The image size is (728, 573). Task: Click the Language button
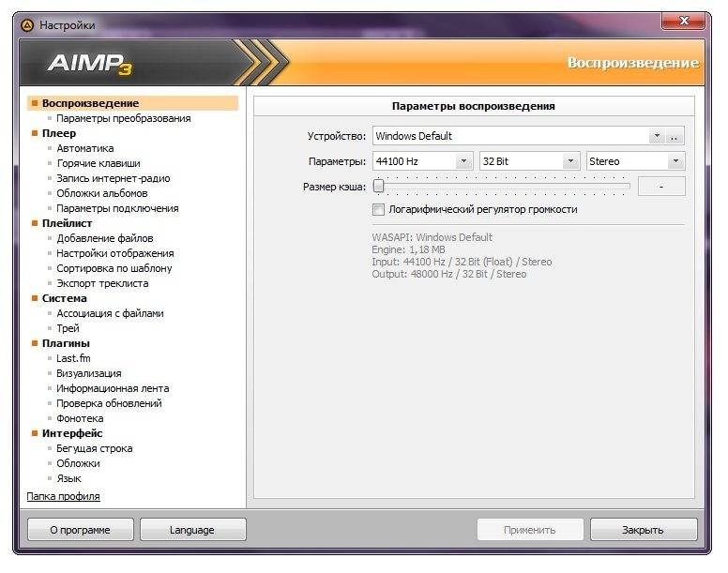pos(192,529)
